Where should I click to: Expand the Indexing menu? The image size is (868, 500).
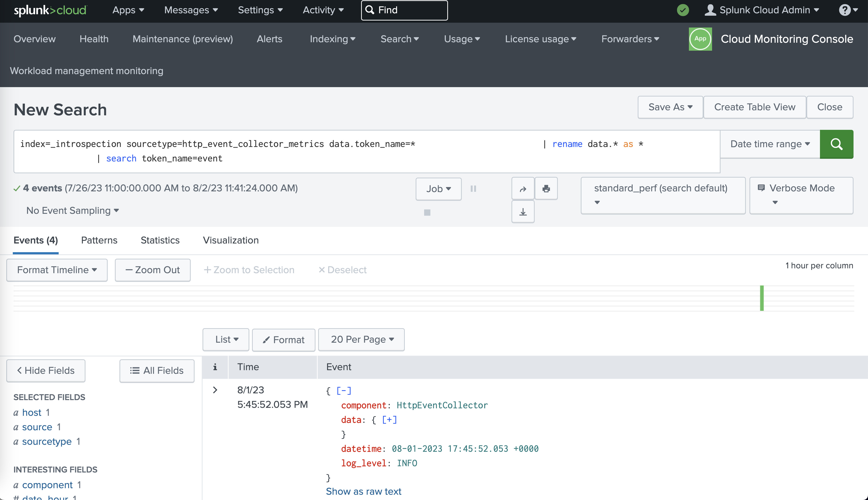coord(332,39)
